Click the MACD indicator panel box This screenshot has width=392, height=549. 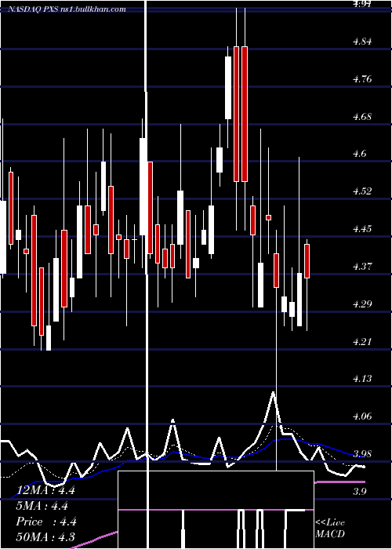(216, 510)
